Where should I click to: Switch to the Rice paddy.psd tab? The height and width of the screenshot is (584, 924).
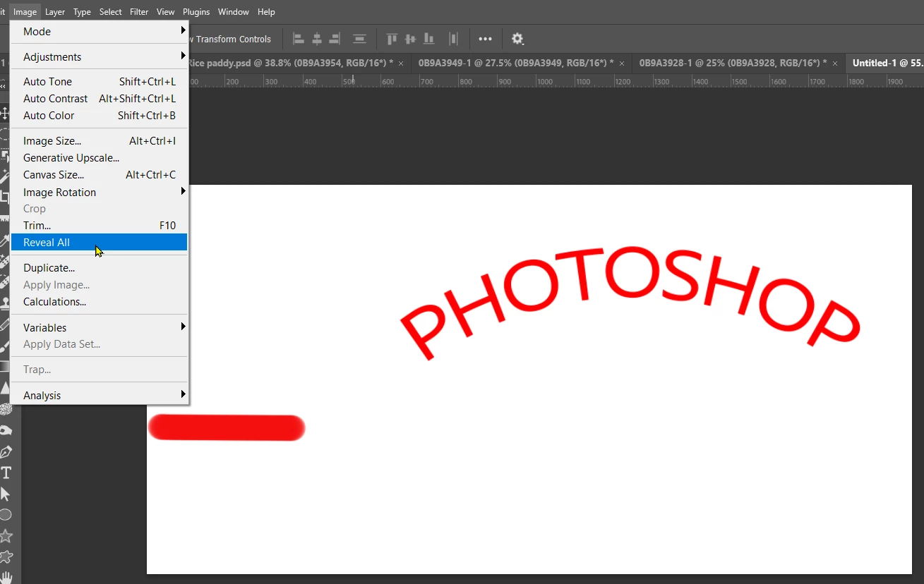click(x=290, y=63)
